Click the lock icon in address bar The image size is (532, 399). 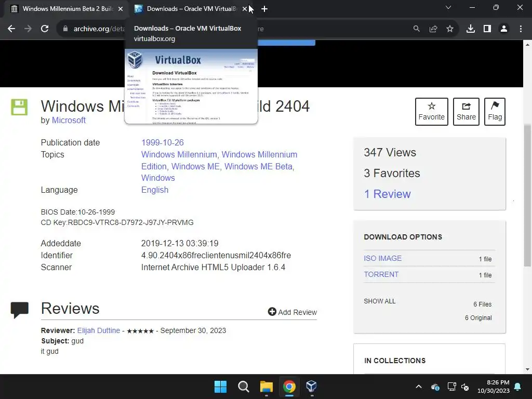click(65, 29)
